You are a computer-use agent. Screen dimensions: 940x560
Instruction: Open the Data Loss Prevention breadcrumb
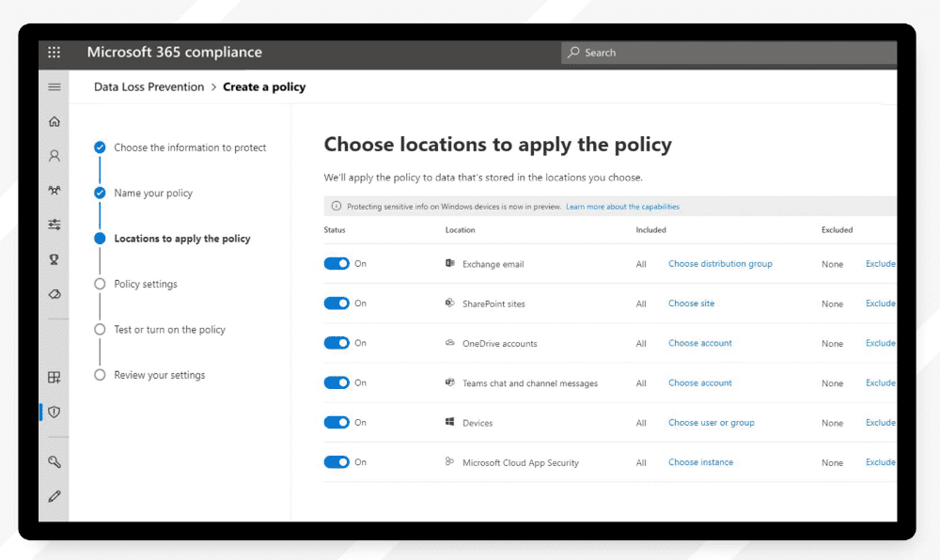pos(148,86)
